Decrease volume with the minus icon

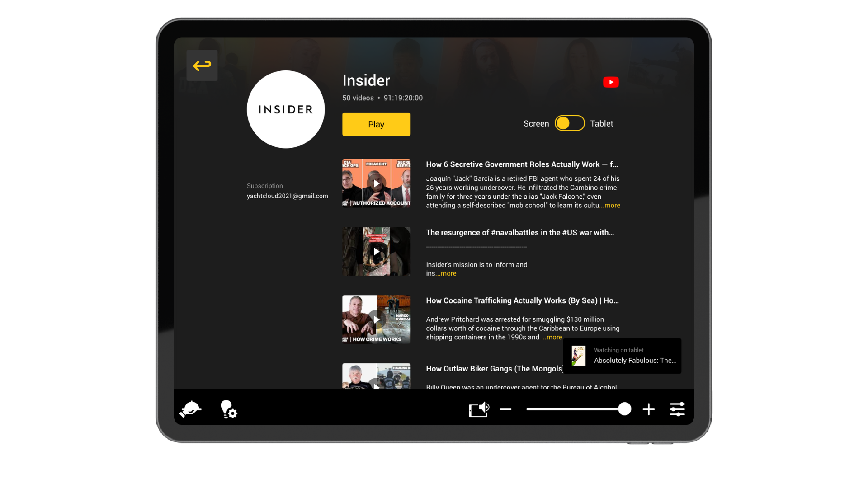[x=505, y=409]
